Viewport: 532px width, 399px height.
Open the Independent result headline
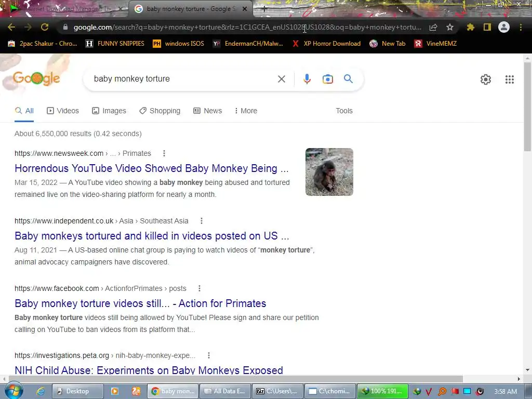pos(152,236)
